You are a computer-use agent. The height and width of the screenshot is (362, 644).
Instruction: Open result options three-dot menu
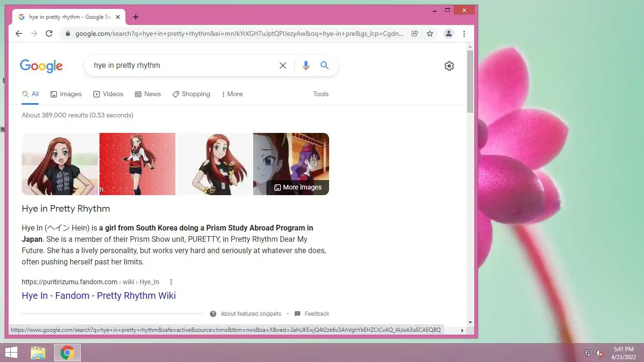tap(171, 282)
